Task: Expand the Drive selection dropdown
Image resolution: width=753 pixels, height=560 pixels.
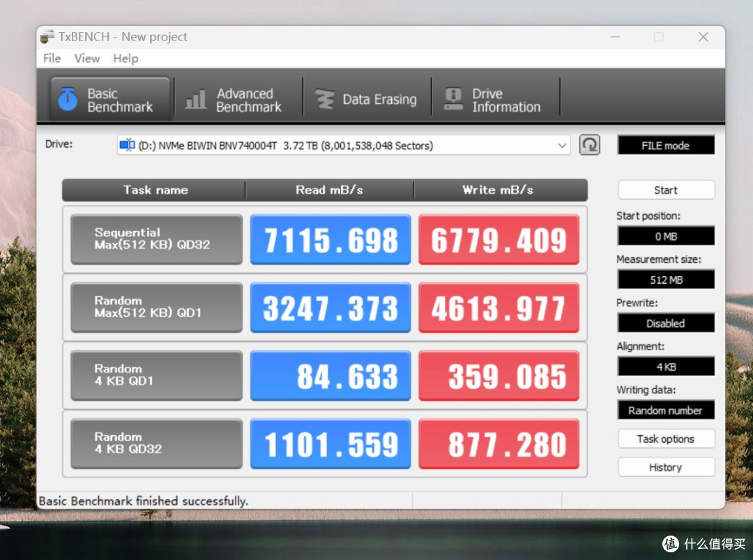Action: point(562,145)
